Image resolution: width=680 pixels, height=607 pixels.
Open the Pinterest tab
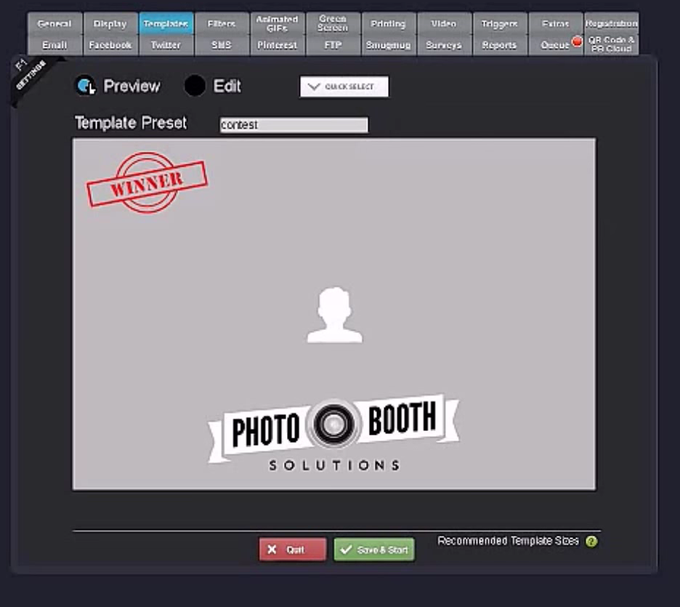point(277,45)
